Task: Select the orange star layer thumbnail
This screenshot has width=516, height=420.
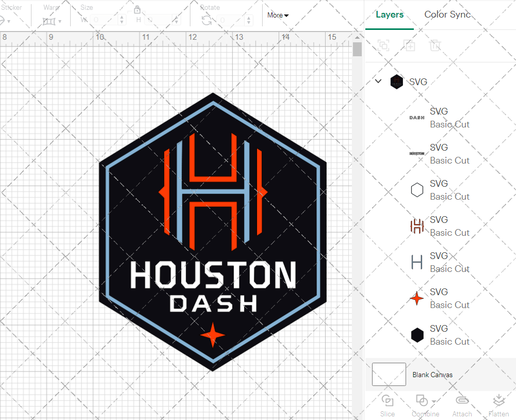Action: coord(416,298)
